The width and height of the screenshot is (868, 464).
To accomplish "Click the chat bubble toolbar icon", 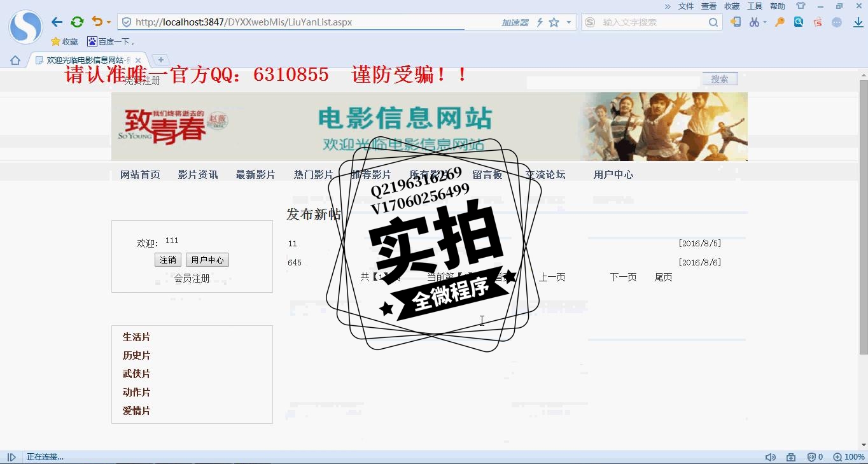I will coord(837,22).
